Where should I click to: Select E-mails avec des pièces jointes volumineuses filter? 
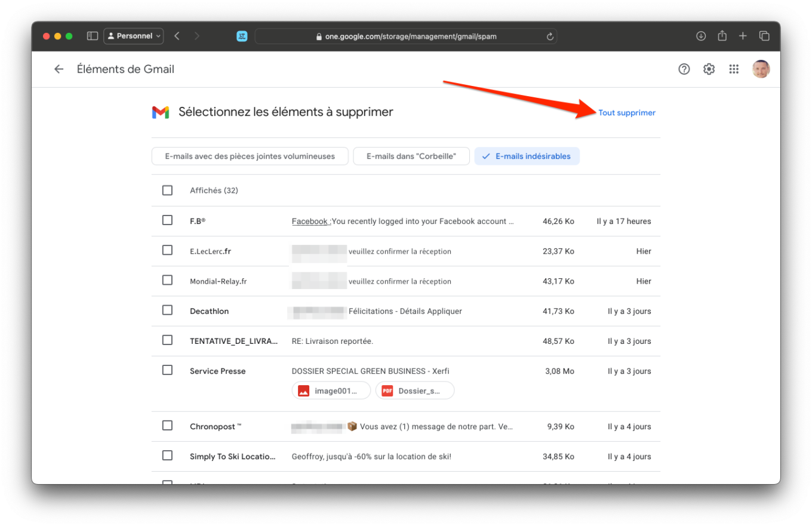tap(250, 156)
